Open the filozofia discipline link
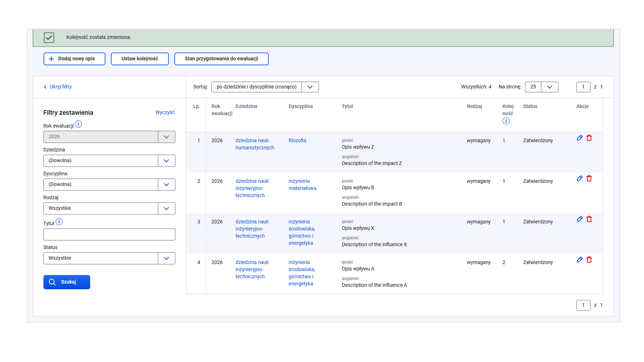The width and height of the screenshot is (644, 362). pos(297,140)
